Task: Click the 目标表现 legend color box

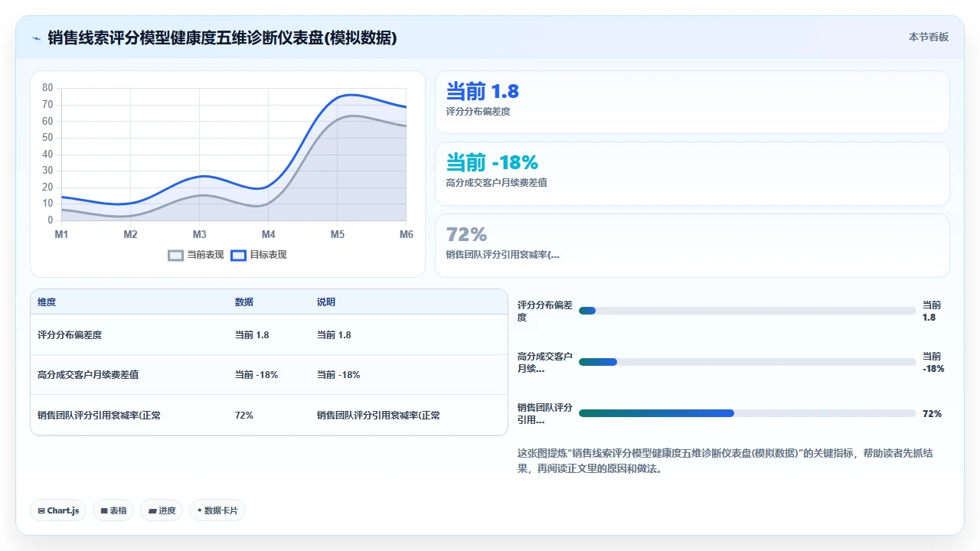Action: (238, 255)
